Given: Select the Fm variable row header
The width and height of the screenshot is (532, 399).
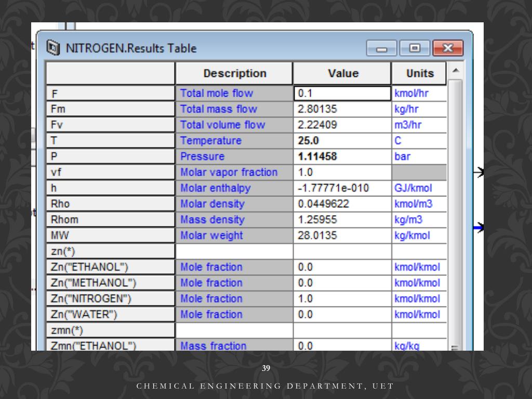Looking at the screenshot, I should 111,109.
